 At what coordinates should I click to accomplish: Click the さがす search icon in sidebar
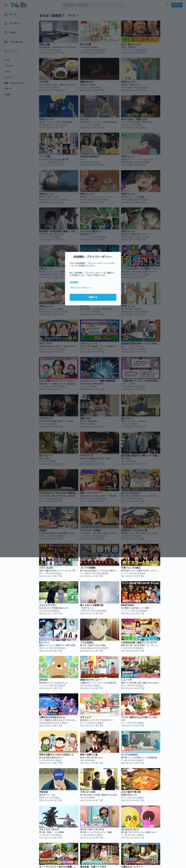click(x=6, y=33)
